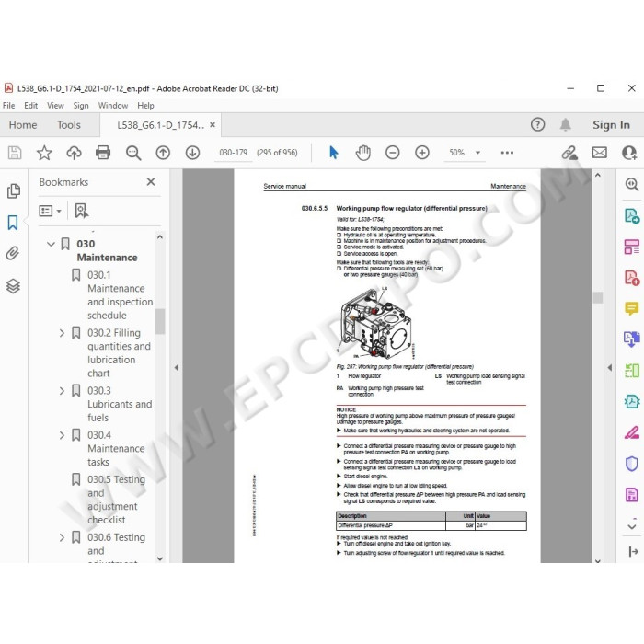Open the Help question mark icon
This screenshot has width=644, height=644.
537,124
